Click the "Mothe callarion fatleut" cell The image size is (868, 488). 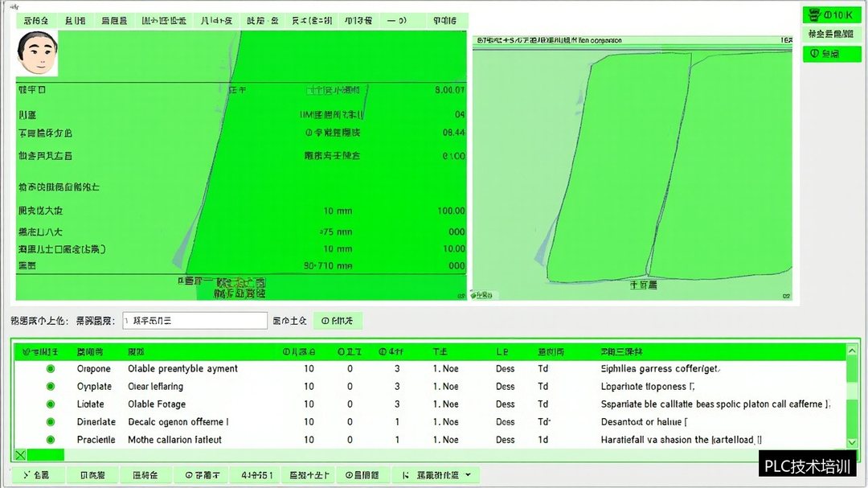click(174, 440)
